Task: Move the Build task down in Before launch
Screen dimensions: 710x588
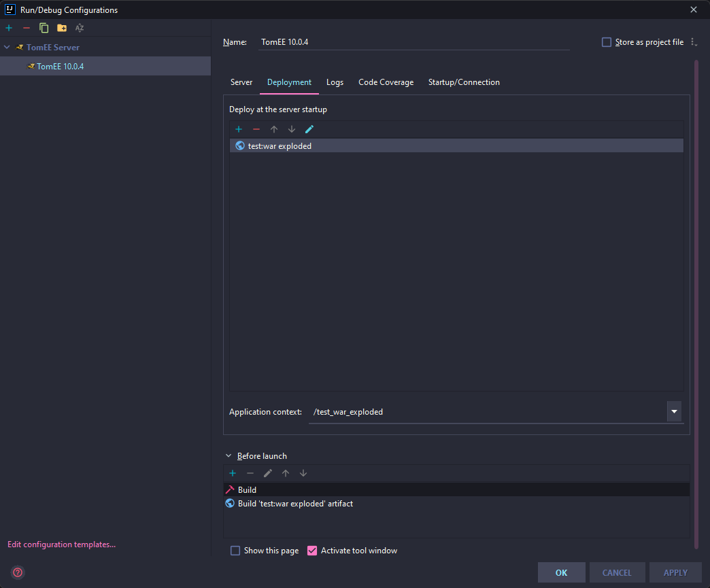Action: point(303,473)
